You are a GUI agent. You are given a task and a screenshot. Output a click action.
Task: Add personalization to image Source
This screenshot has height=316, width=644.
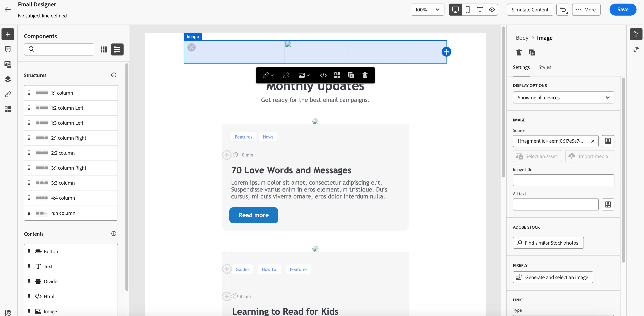coord(608,141)
